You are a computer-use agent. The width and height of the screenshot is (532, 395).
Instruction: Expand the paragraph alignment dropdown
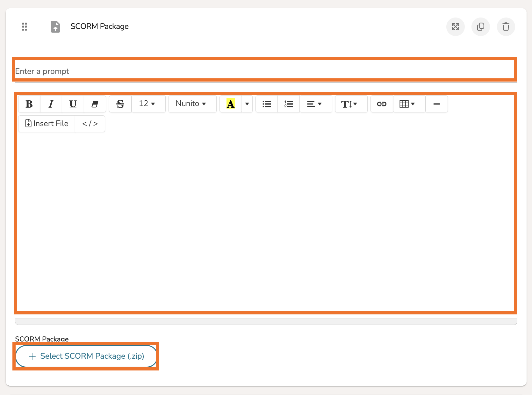[314, 104]
